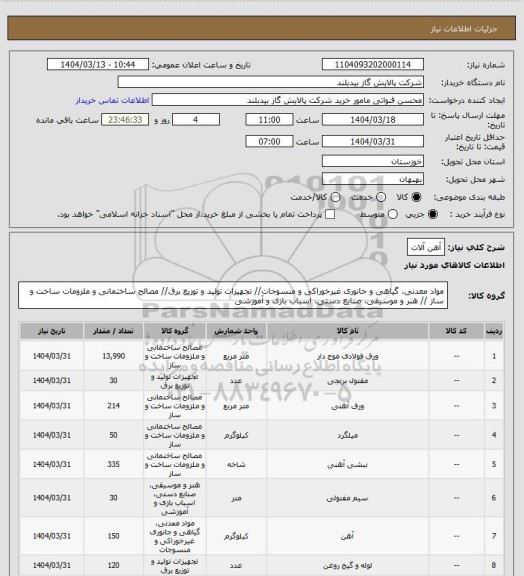Select the کالا/خدمت radio button

point(335,197)
